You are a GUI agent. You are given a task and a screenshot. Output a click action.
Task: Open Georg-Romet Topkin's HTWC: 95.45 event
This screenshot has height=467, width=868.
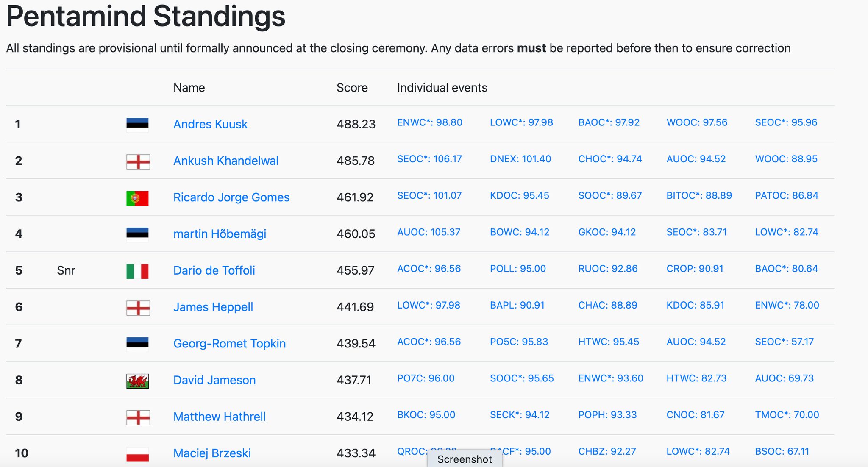pyautogui.click(x=609, y=342)
